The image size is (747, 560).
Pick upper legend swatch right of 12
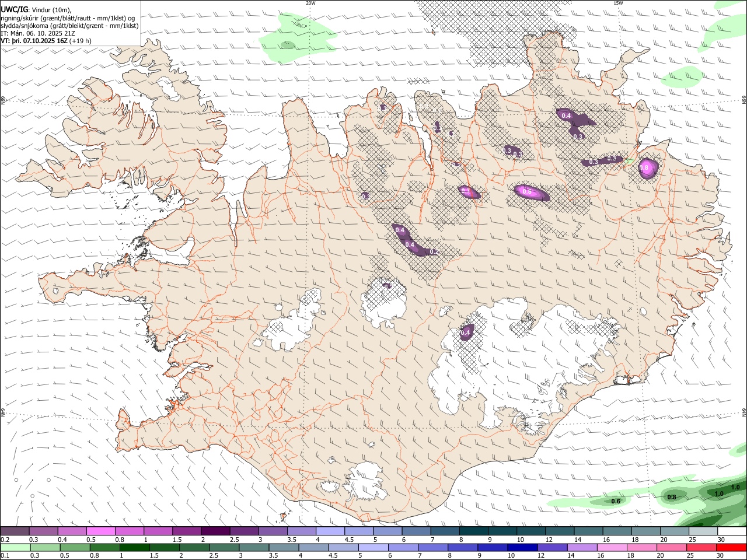559,531
